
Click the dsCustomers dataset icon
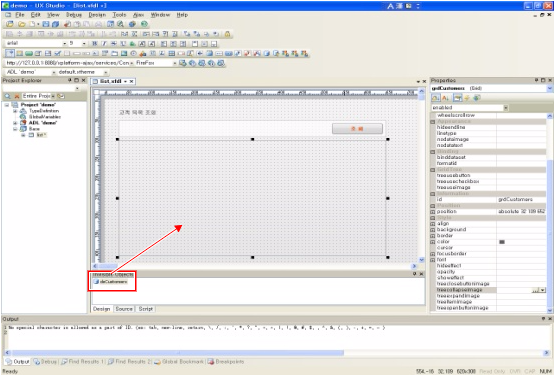pos(96,282)
